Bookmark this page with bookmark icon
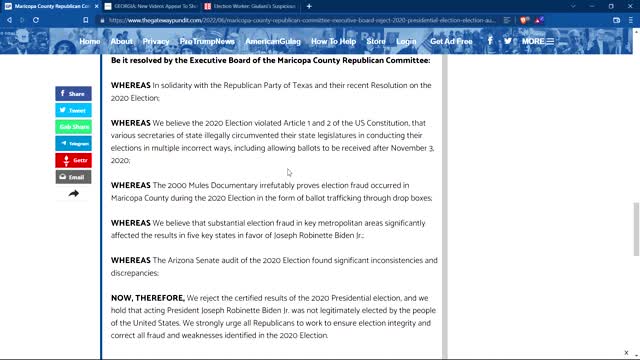 point(85,20)
